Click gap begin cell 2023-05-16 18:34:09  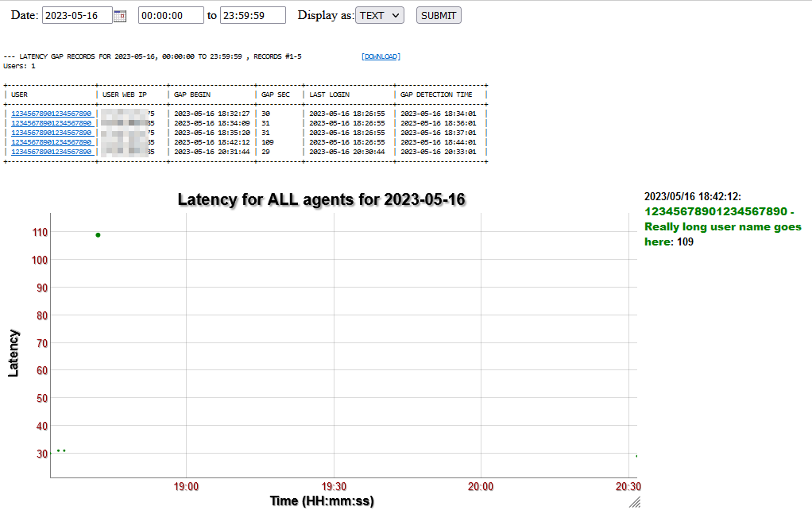(212, 123)
